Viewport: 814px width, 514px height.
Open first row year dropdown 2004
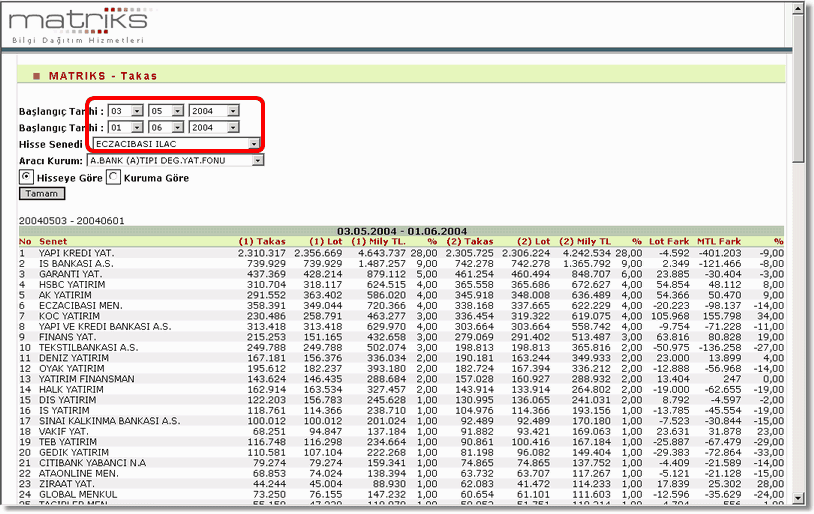click(214, 111)
